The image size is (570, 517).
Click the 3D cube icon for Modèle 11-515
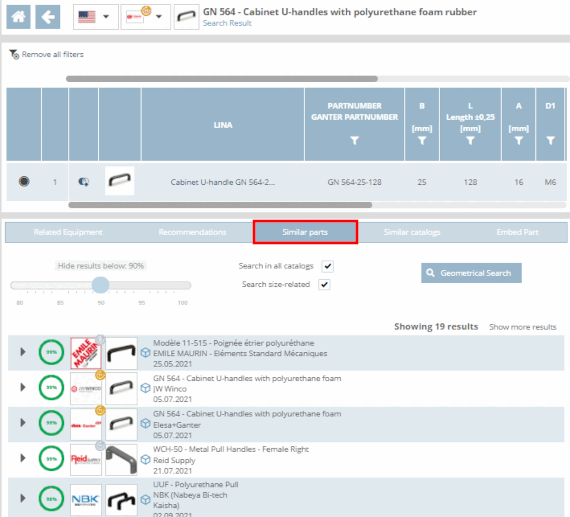(145, 353)
